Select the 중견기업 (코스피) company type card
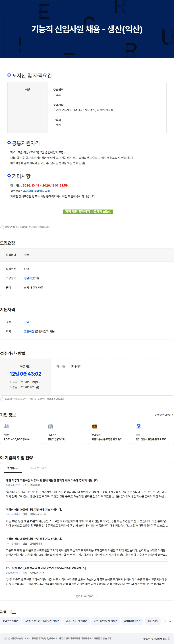Viewport: 174px width, 644px height. coord(65,432)
